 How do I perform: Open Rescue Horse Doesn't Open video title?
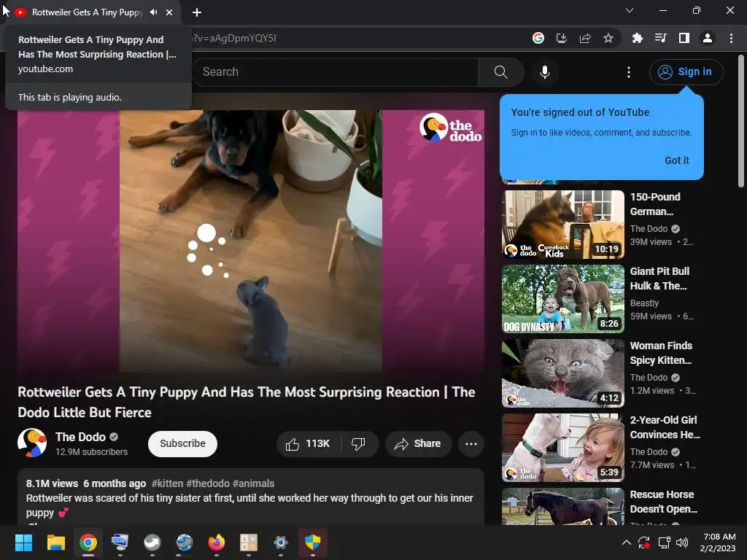pos(664,502)
